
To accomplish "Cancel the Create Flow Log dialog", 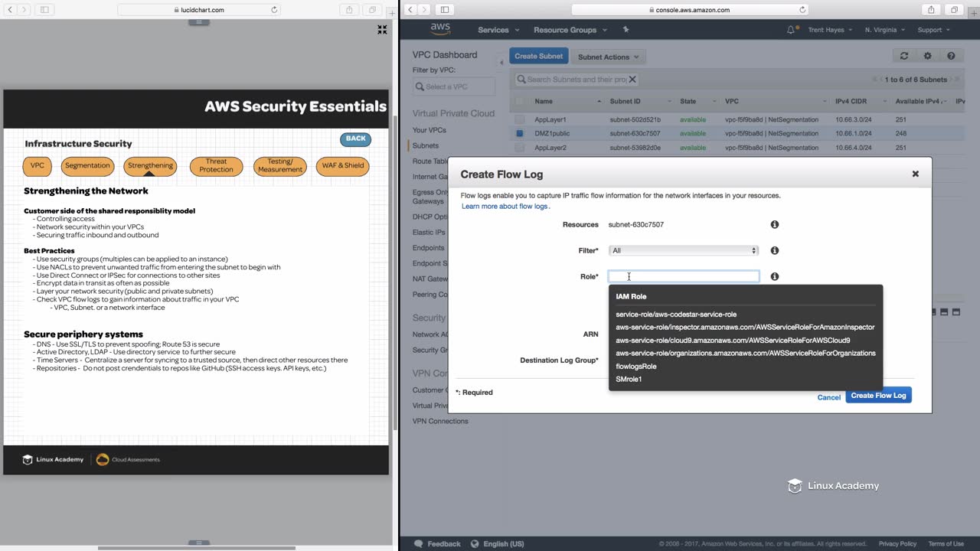I will point(828,397).
